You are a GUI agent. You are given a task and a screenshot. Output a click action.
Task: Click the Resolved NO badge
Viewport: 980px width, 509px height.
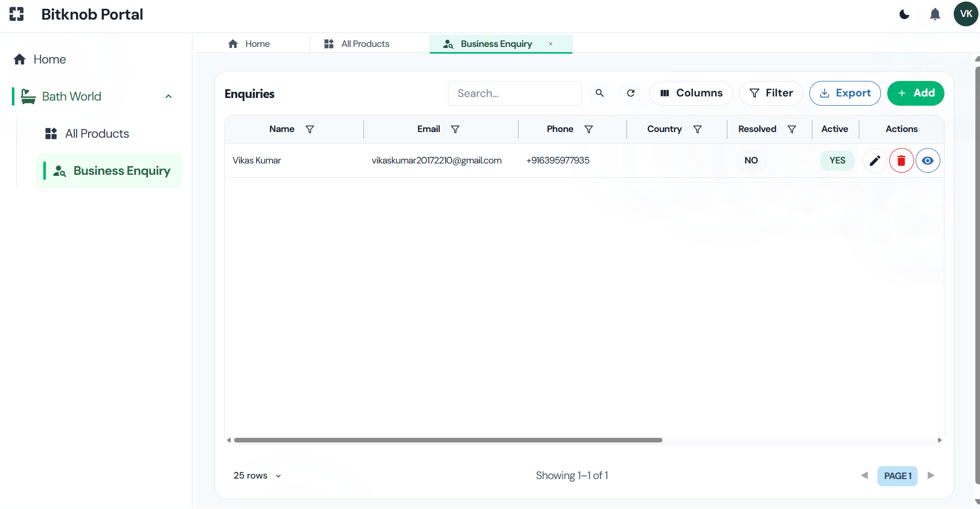[x=751, y=160]
